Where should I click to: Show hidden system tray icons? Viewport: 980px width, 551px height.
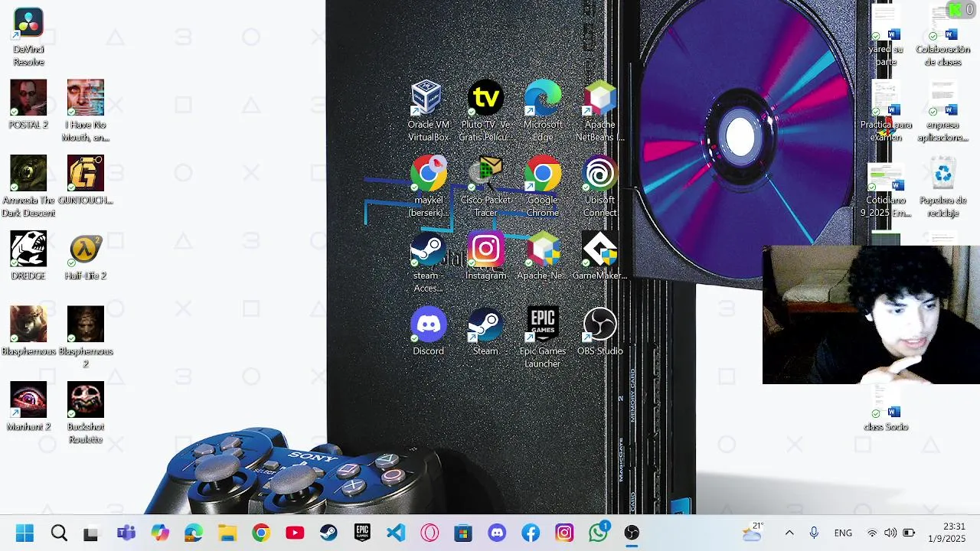(789, 533)
